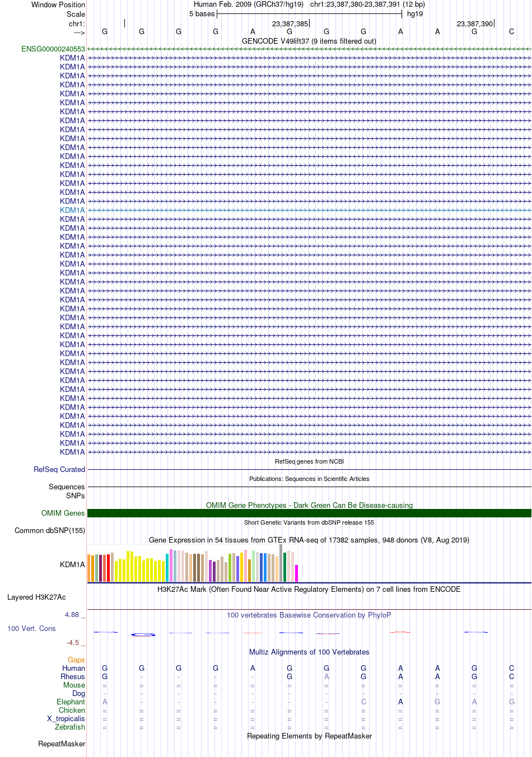Viewport: 532px width, 757px height.
Task: Click the 23,387,390 ruler coordinate
Action: [x=475, y=24]
